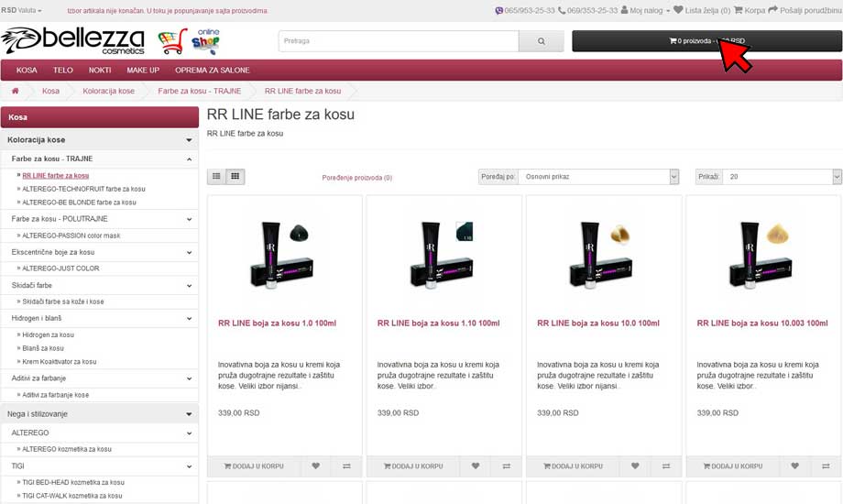The height and width of the screenshot is (504, 843).
Task: Click the Pretraga search field
Action: point(399,41)
